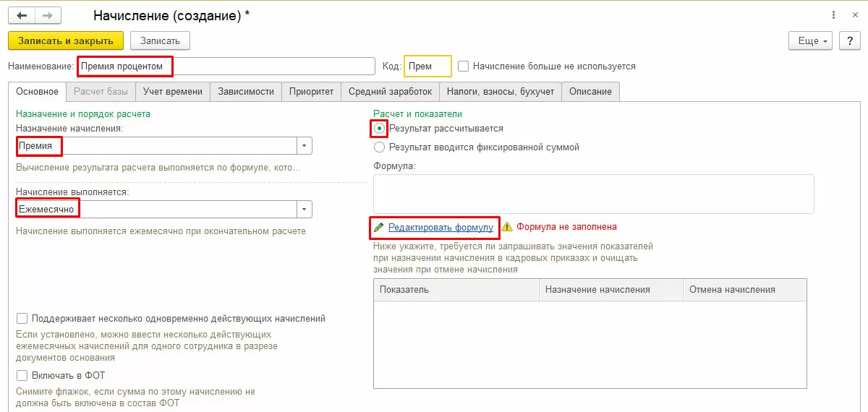Select 'Результат рассчитывается' radio button
The image size is (868, 412).
pos(380,129)
